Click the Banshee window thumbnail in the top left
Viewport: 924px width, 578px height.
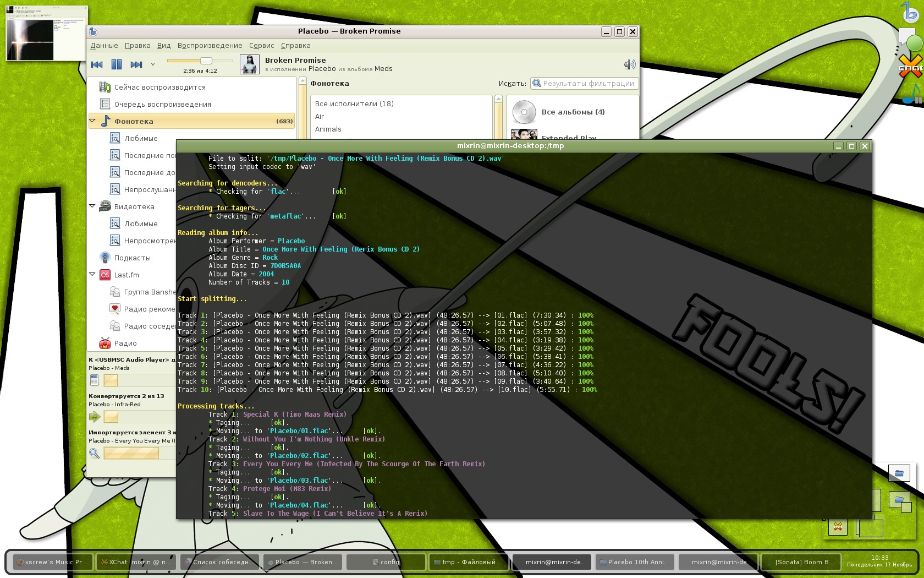pos(47,33)
